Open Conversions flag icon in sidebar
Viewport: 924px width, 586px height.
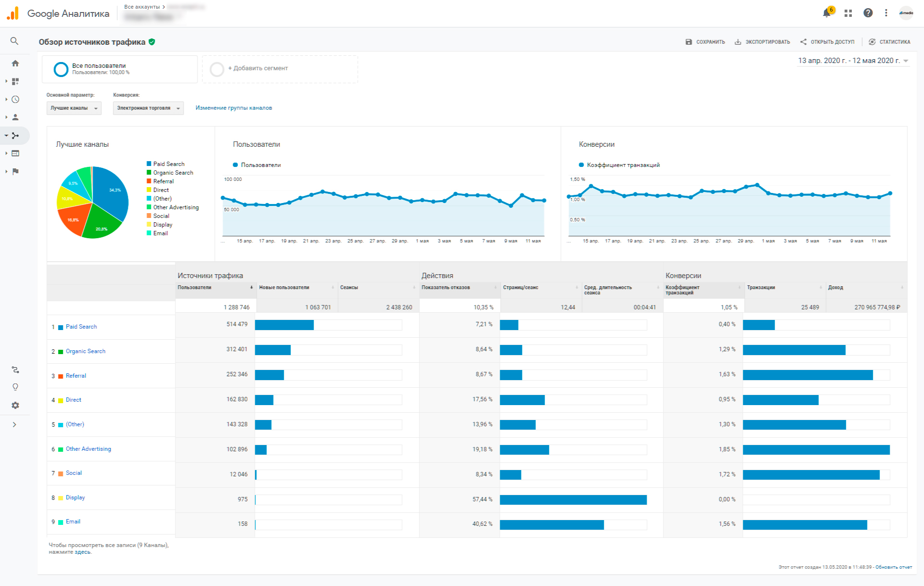pos(15,171)
